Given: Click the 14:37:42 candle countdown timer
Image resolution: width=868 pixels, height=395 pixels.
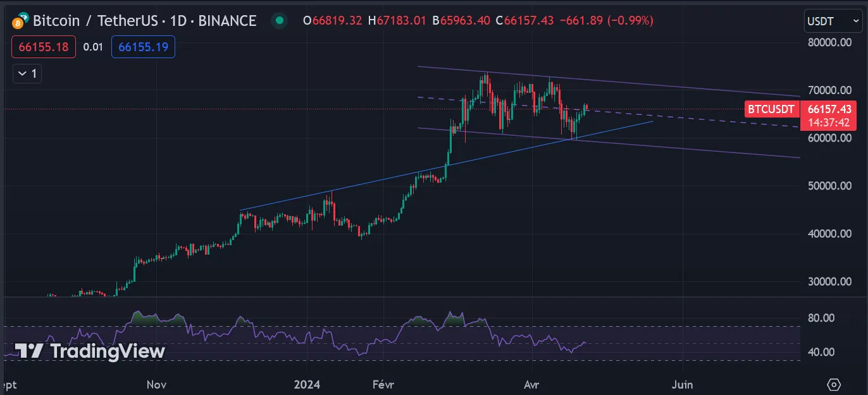Looking at the screenshot, I should pyautogui.click(x=828, y=123).
